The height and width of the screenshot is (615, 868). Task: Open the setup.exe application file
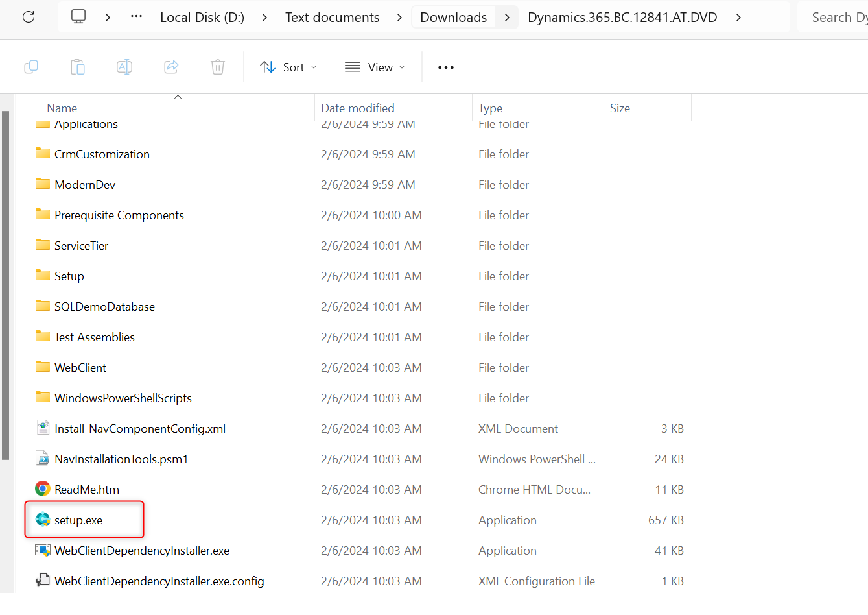78,520
